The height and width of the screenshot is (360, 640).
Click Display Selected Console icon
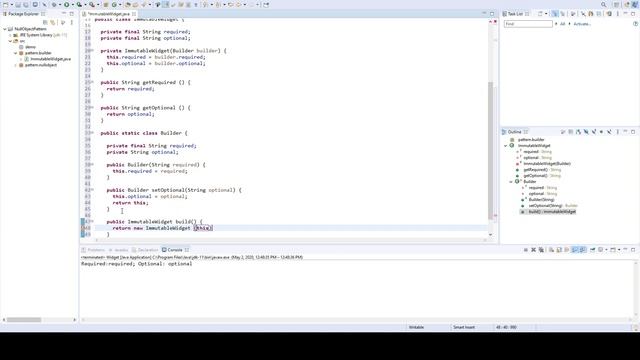[601, 250]
